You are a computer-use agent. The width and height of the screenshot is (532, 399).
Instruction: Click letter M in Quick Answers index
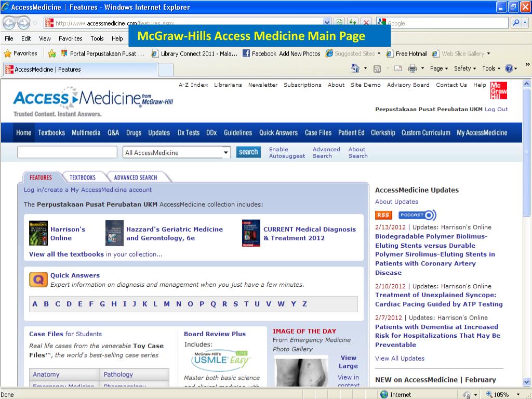pyautogui.click(x=167, y=304)
